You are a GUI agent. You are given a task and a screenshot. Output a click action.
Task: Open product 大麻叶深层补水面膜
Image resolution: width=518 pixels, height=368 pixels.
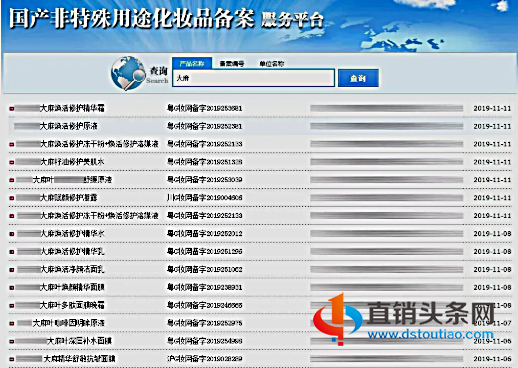coord(79,341)
